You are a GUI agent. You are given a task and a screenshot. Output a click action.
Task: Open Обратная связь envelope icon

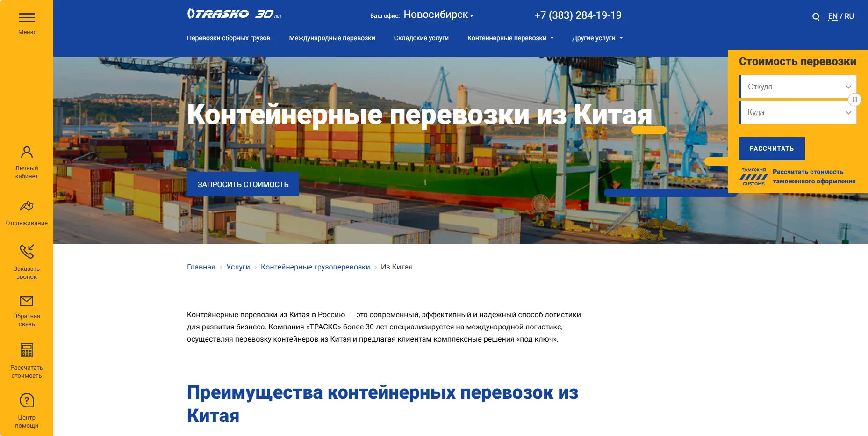(x=27, y=301)
